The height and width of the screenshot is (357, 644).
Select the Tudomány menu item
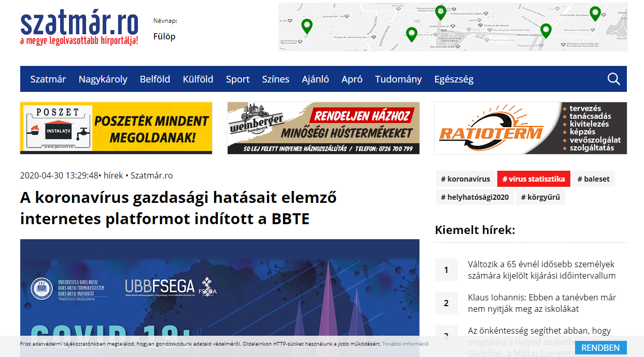[398, 79]
